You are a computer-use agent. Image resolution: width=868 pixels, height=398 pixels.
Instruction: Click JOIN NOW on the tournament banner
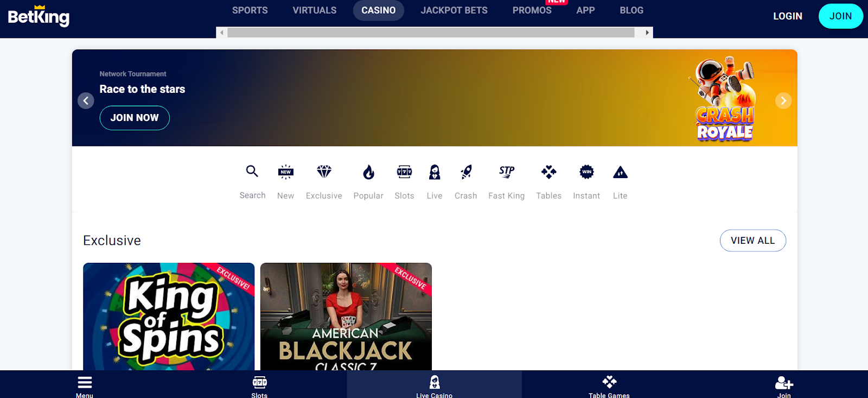click(x=135, y=118)
